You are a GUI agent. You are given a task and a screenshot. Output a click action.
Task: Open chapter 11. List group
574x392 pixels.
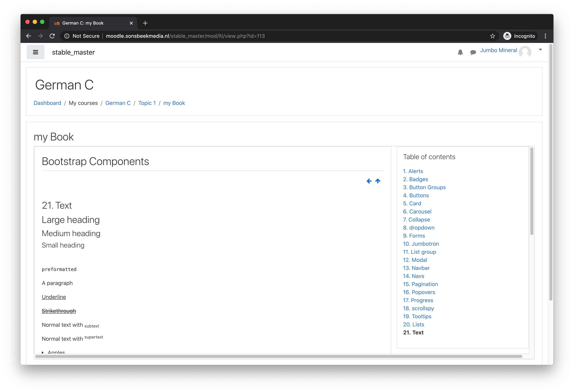coord(419,252)
